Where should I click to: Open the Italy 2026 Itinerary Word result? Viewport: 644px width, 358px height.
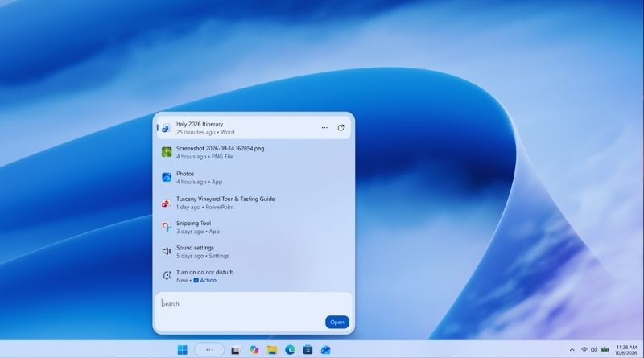click(x=254, y=128)
